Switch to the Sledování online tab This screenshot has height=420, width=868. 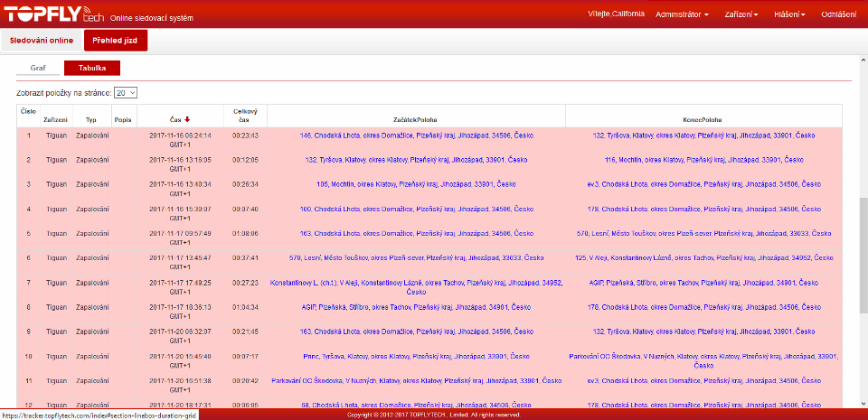(x=42, y=41)
